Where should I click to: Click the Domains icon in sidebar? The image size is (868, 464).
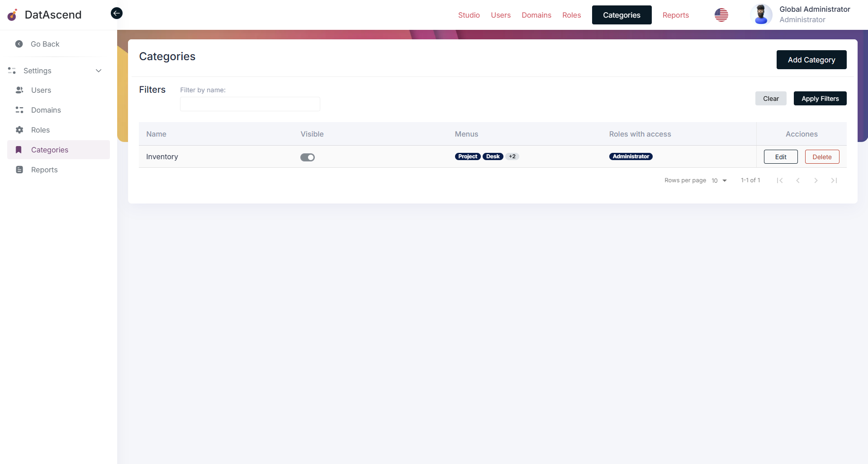(19, 110)
